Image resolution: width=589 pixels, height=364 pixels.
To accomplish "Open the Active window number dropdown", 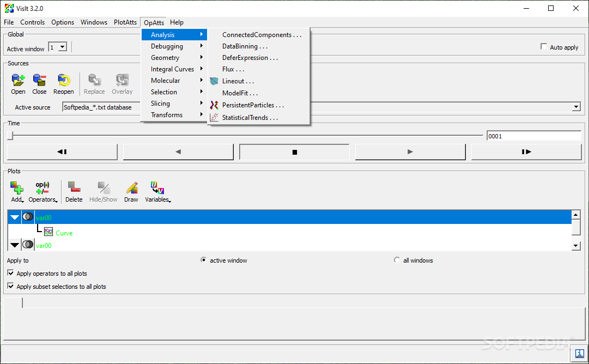I will [63, 47].
